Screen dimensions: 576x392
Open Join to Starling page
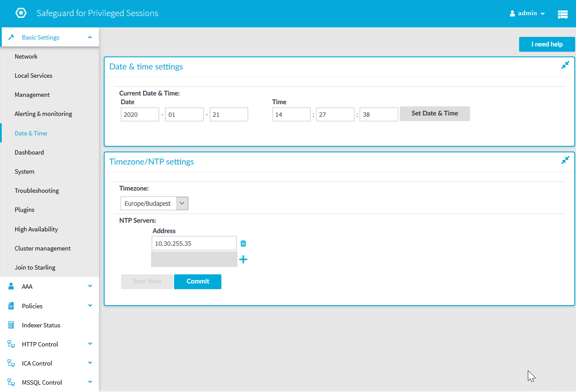click(35, 267)
